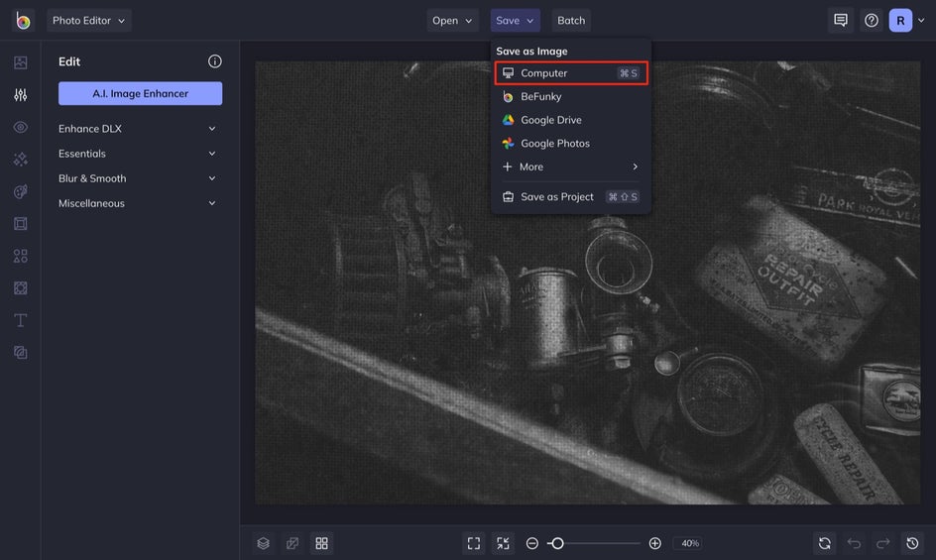Viewport: 936px width, 560px height.
Task: Click the A.I. Image Enhancer button
Action: pyautogui.click(x=140, y=93)
